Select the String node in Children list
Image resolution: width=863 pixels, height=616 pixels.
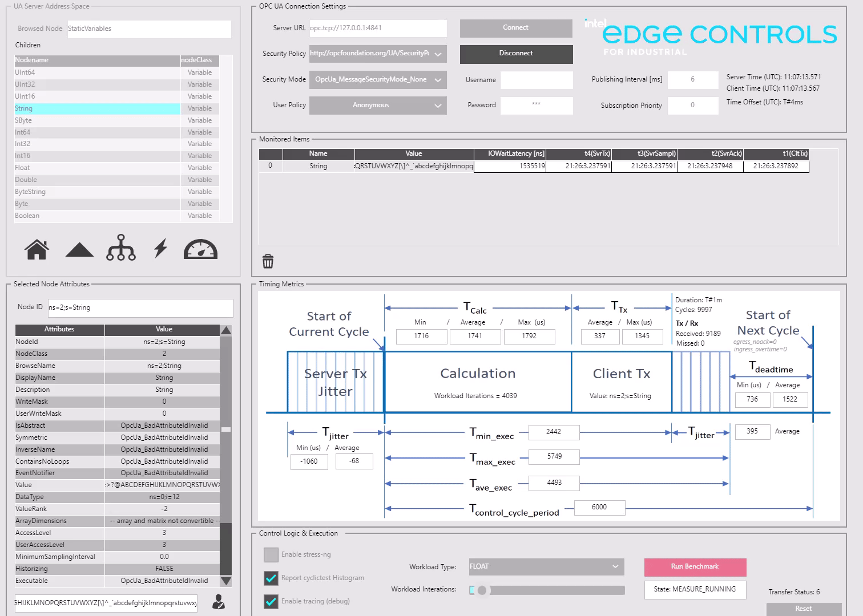point(97,108)
